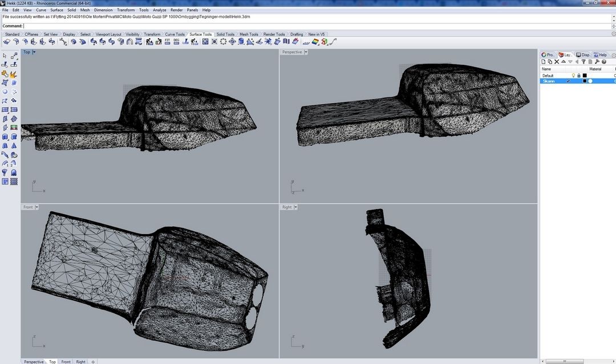This screenshot has height=364, width=616.
Task: Open the Analyze menu
Action: (159, 10)
